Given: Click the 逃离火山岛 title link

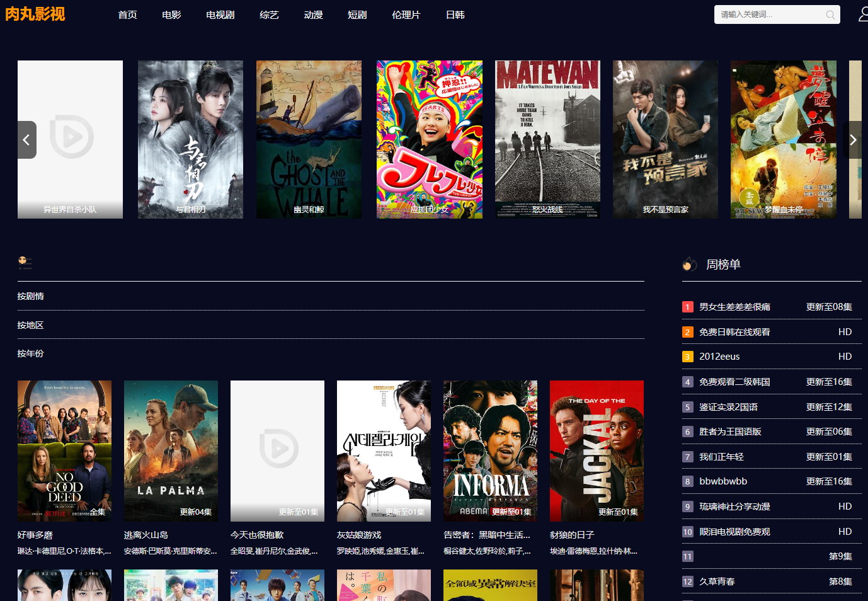Looking at the screenshot, I should click(x=146, y=535).
